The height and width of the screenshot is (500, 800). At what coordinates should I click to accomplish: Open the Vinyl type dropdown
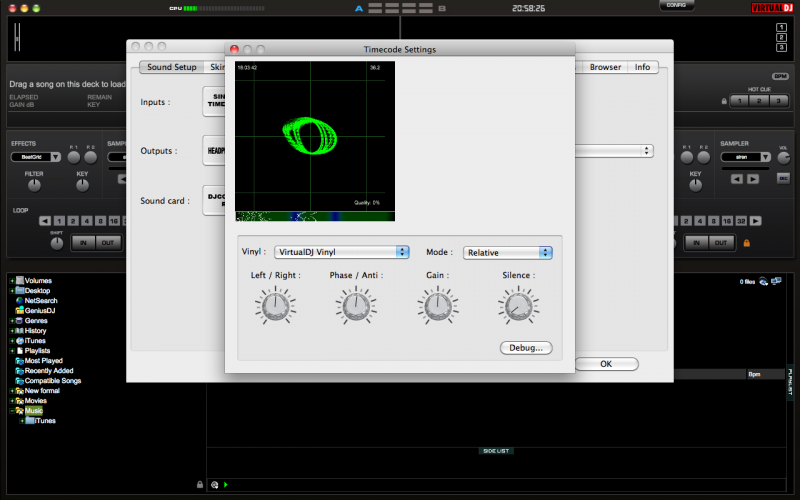tap(341, 252)
